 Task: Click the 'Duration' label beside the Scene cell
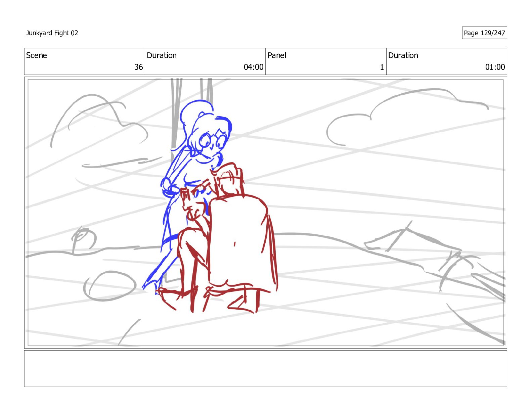click(x=162, y=55)
